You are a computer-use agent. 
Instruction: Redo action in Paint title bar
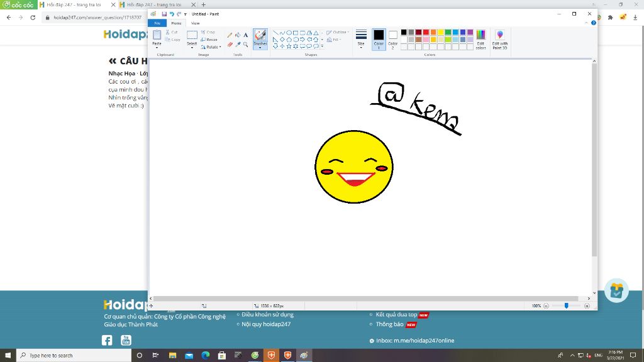[x=179, y=14]
